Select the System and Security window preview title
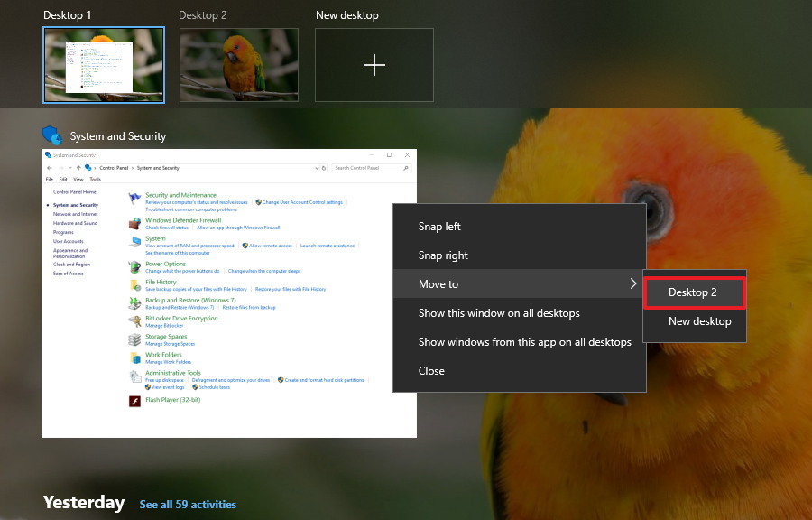The height and width of the screenshot is (520, 812). (x=118, y=136)
